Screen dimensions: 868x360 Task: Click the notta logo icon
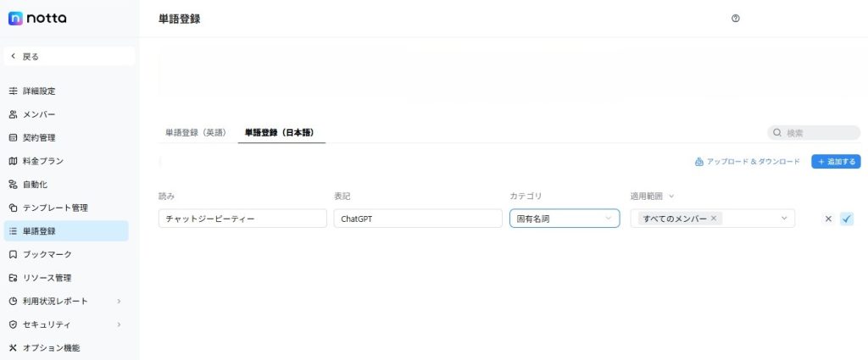click(x=15, y=19)
